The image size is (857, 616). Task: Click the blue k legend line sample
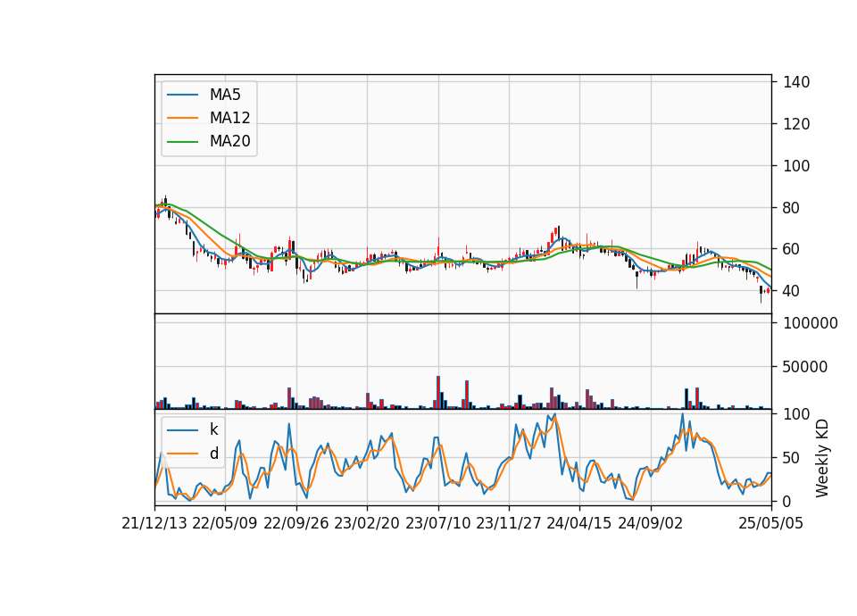[x=182, y=430]
